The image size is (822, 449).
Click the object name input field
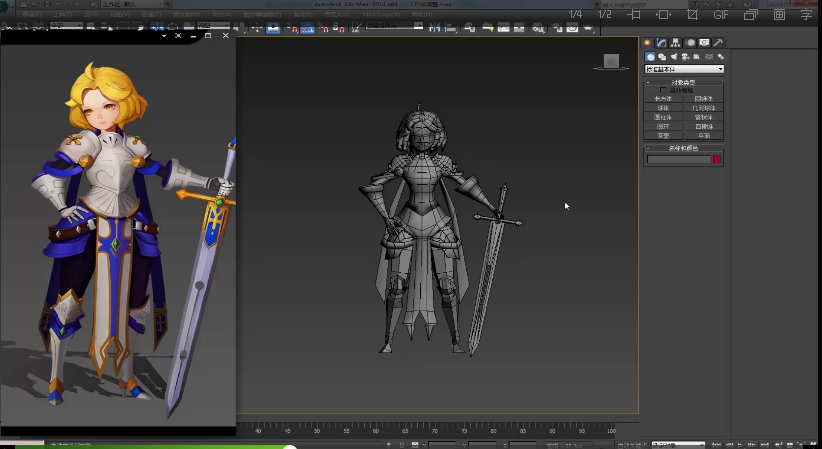(678, 159)
